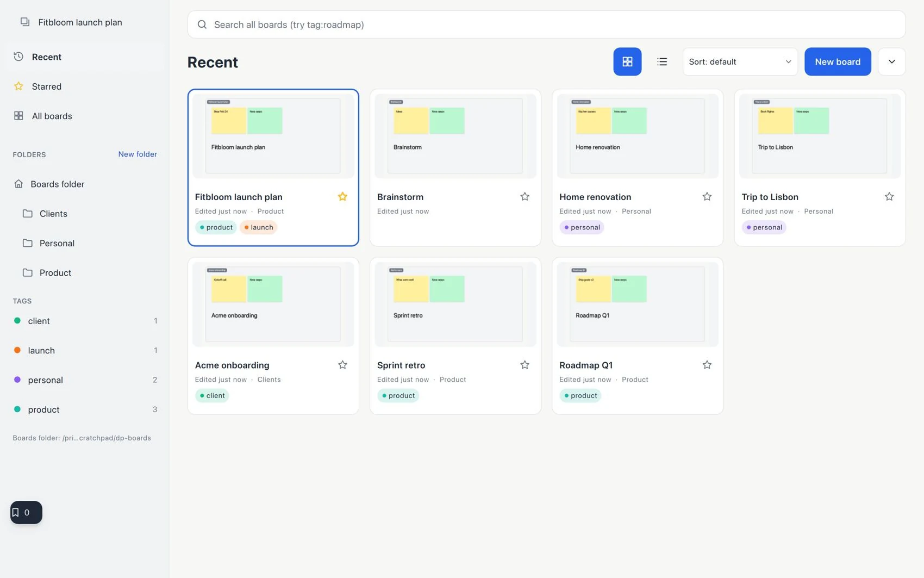Click the launch tag on Fitbloom card
This screenshot has height=578, width=924.
258,227
